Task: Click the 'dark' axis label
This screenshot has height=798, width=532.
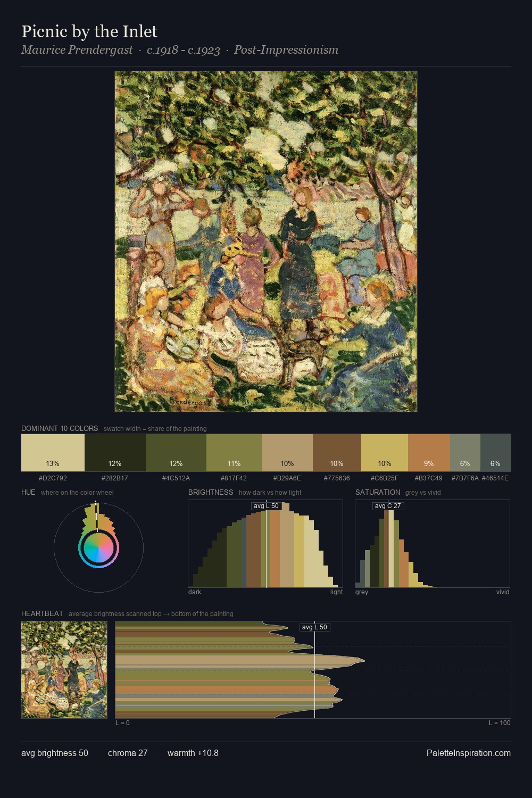Action: [x=195, y=592]
